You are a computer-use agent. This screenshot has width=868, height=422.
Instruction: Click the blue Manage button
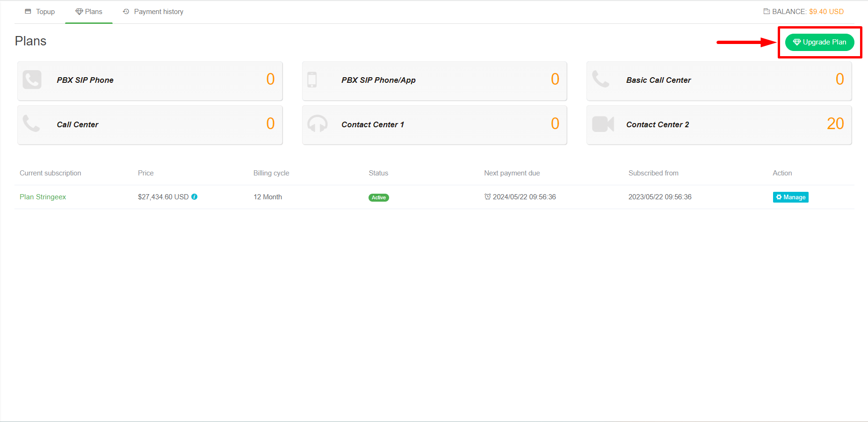click(x=790, y=197)
